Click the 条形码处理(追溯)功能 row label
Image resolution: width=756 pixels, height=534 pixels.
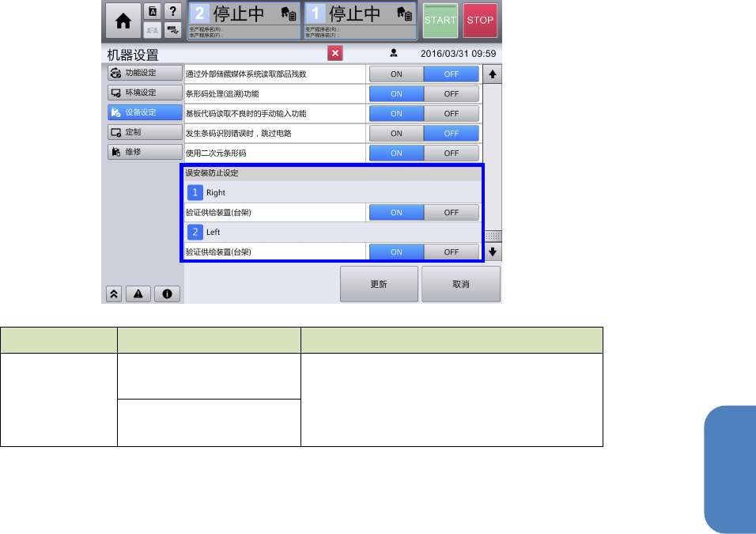point(222,94)
